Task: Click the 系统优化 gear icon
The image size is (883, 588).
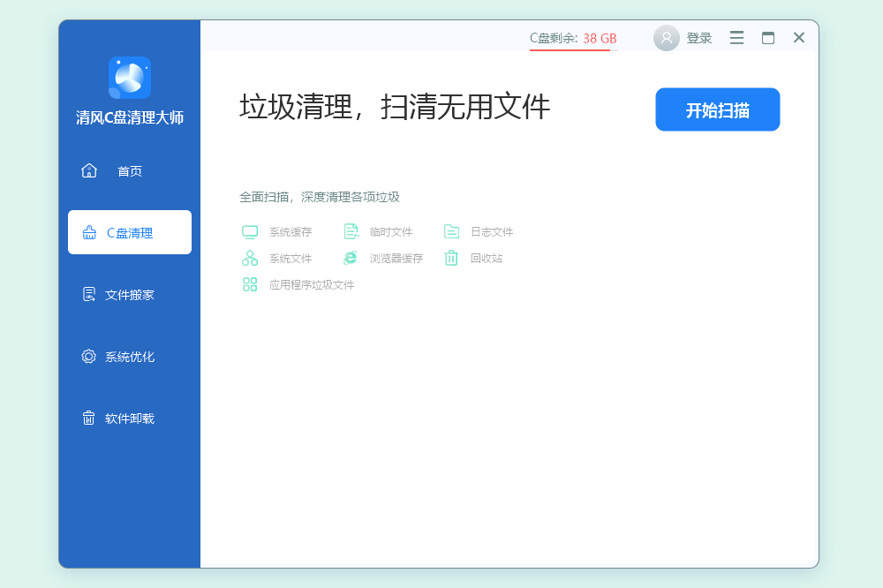Action: pos(88,356)
